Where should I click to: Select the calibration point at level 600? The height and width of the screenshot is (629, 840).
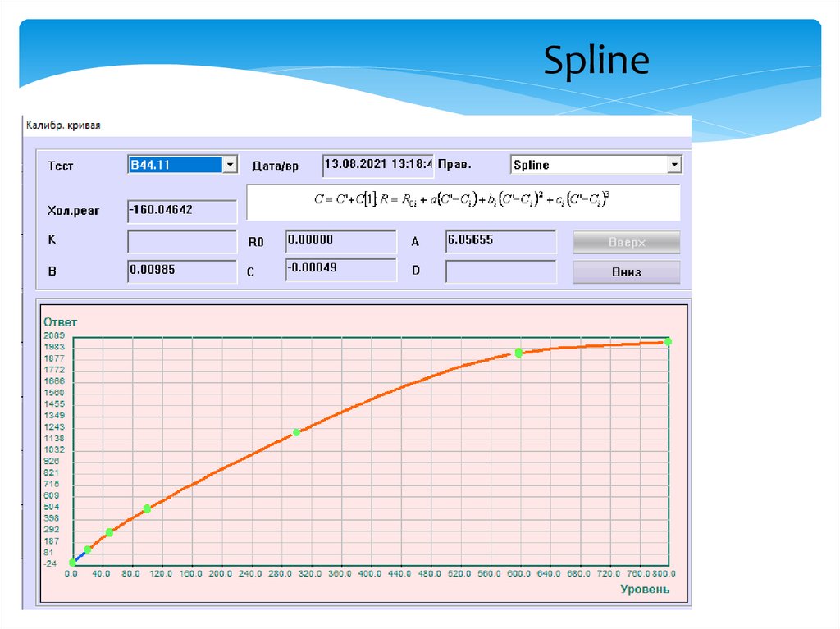click(518, 353)
